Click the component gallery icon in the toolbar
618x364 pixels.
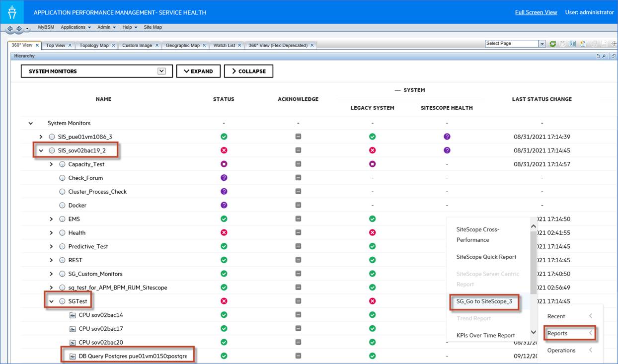coord(572,44)
